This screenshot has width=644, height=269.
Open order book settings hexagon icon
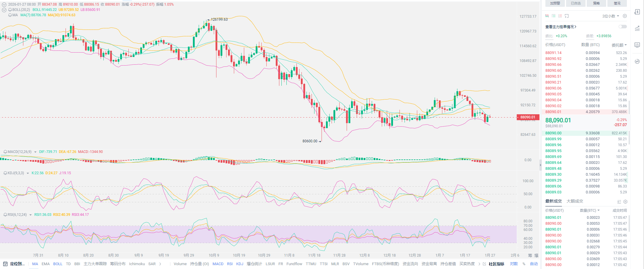click(625, 16)
